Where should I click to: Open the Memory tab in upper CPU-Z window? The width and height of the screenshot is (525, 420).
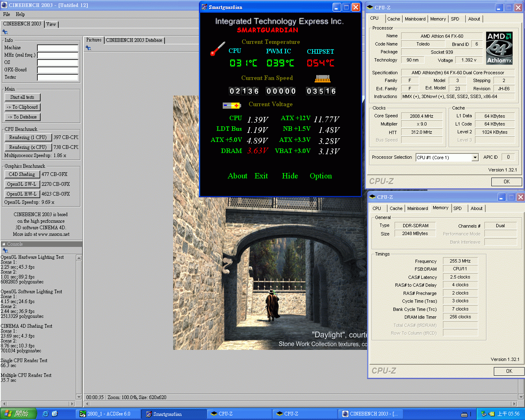438,19
